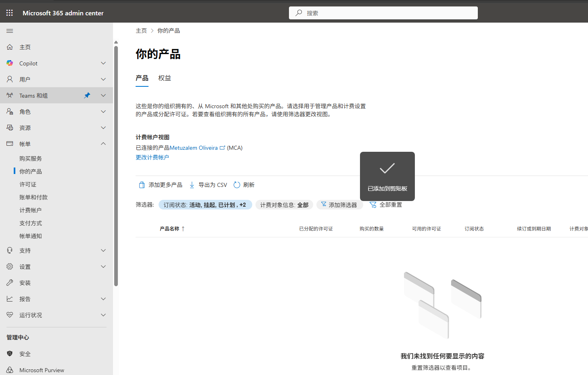588x375 pixels.
Task: Open 帐单通知 in the billing menu
Action: point(31,236)
